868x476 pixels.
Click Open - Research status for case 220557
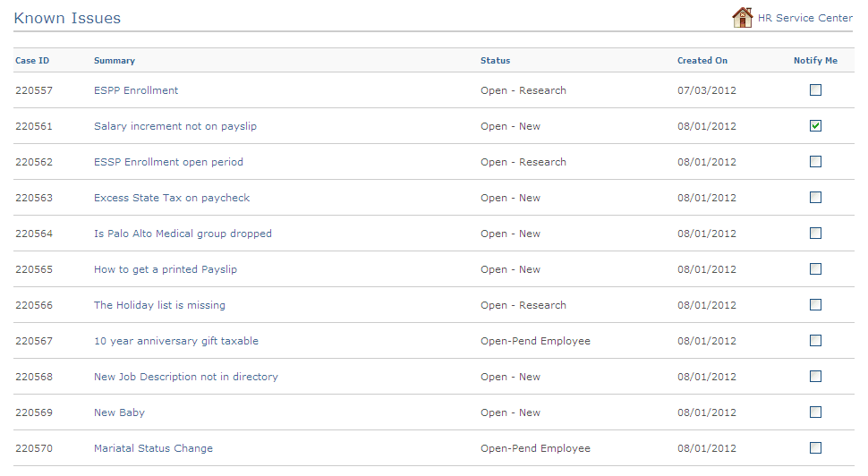click(x=523, y=90)
